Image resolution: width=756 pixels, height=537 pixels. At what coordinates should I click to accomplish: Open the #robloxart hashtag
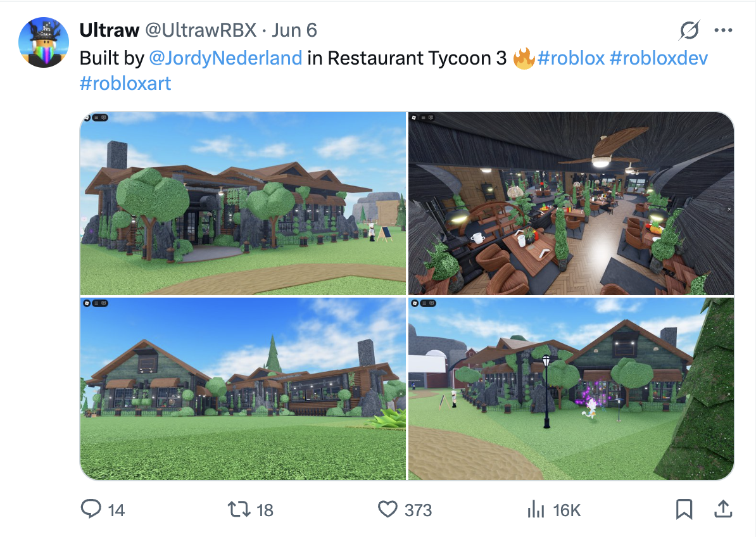[125, 84]
